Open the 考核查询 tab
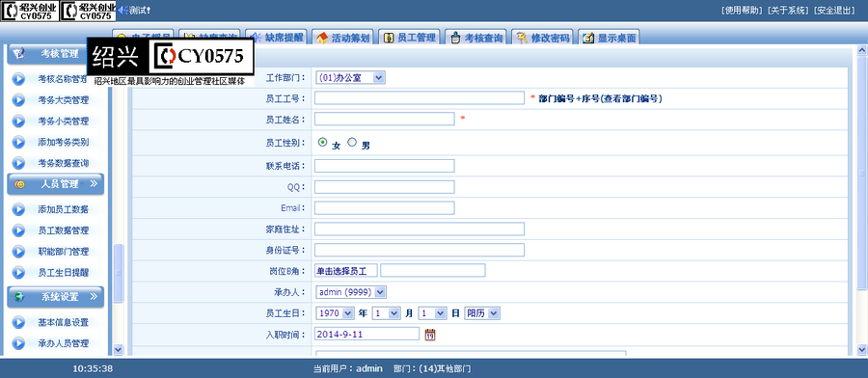This screenshot has width=868, height=378. coord(475,38)
